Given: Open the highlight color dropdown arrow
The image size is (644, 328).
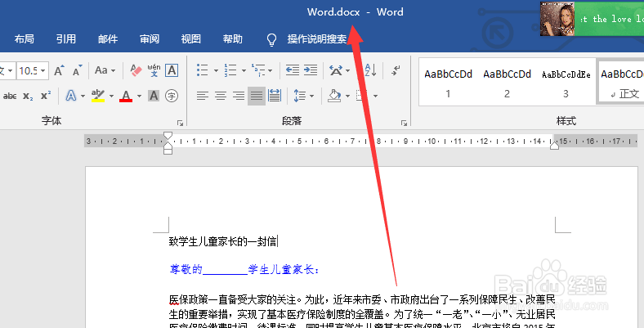Looking at the screenshot, I should [x=111, y=97].
